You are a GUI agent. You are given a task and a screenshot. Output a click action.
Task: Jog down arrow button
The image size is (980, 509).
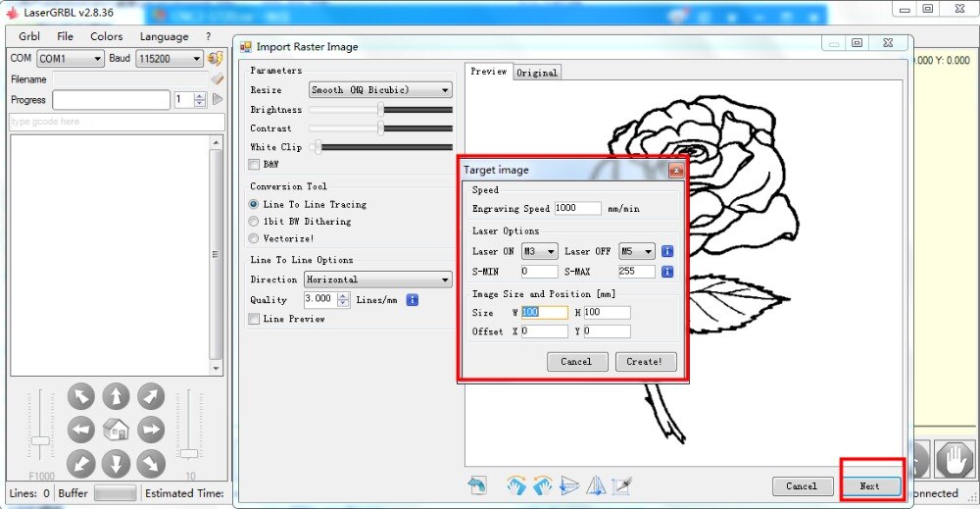(116, 463)
